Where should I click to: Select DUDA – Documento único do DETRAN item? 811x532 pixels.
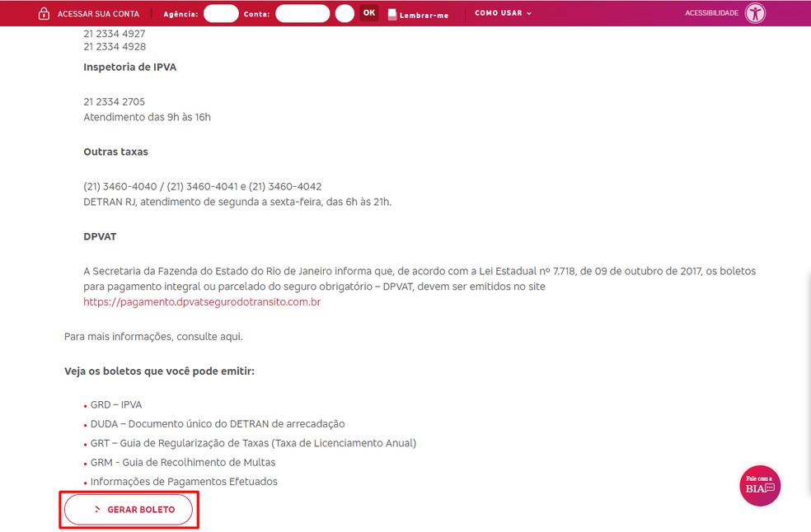coord(218,424)
